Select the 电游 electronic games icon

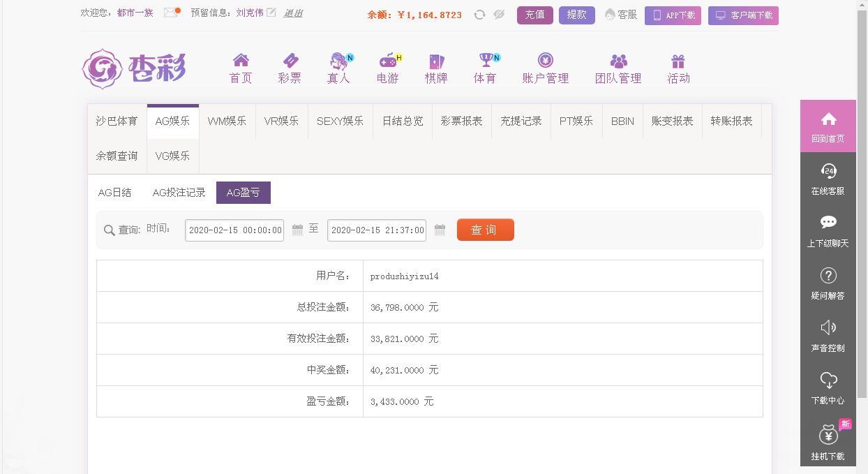[x=386, y=68]
